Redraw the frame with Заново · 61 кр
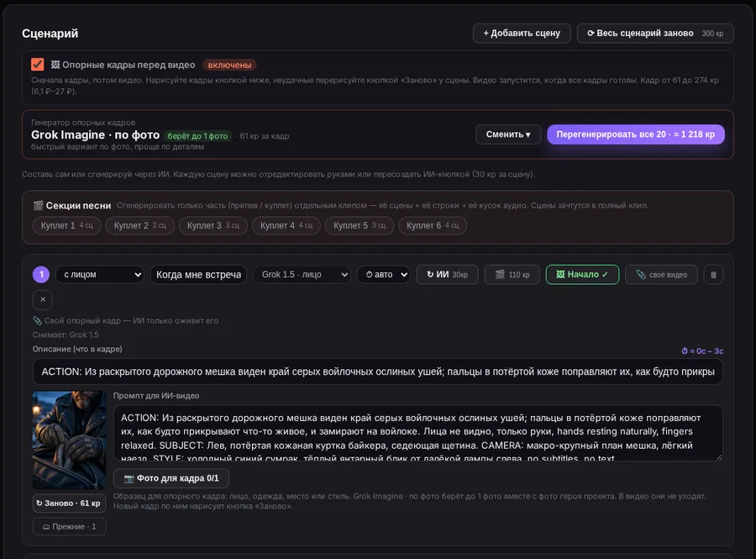The height and width of the screenshot is (559, 756). (x=69, y=503)
